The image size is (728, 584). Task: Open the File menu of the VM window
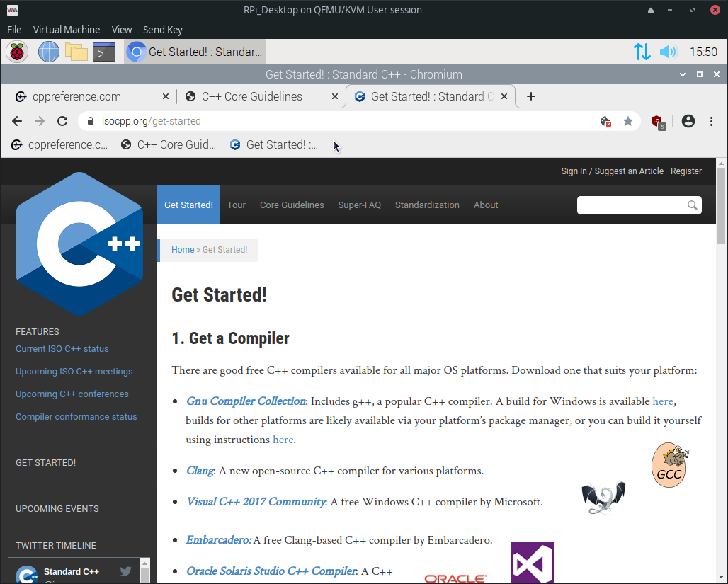[14, 30]
